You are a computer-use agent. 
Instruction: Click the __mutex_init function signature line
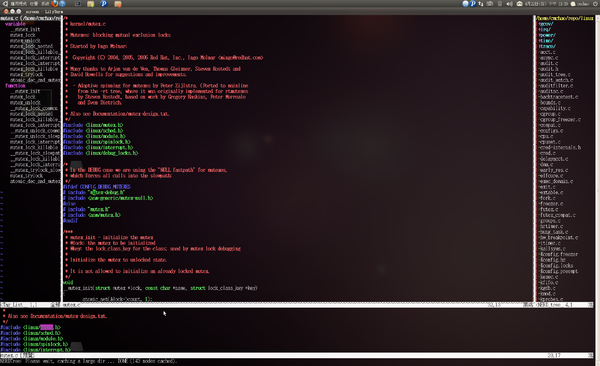coord(160,288)
